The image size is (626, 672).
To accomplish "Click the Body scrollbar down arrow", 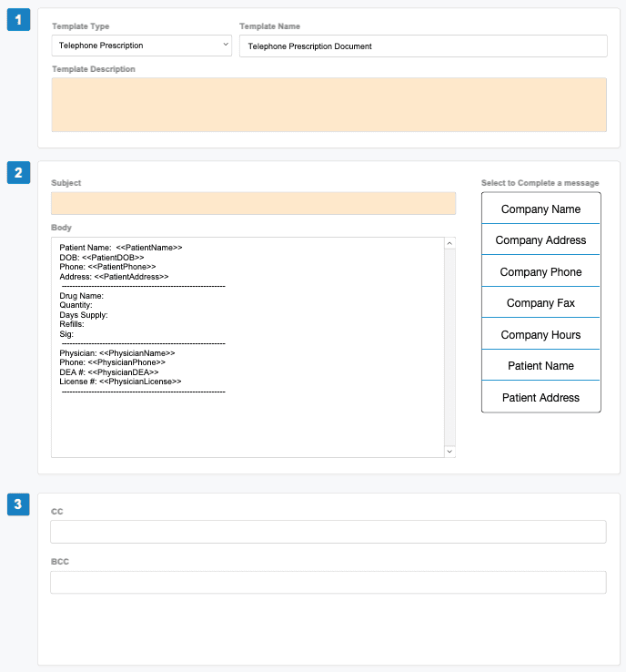I will click(449, 451).
